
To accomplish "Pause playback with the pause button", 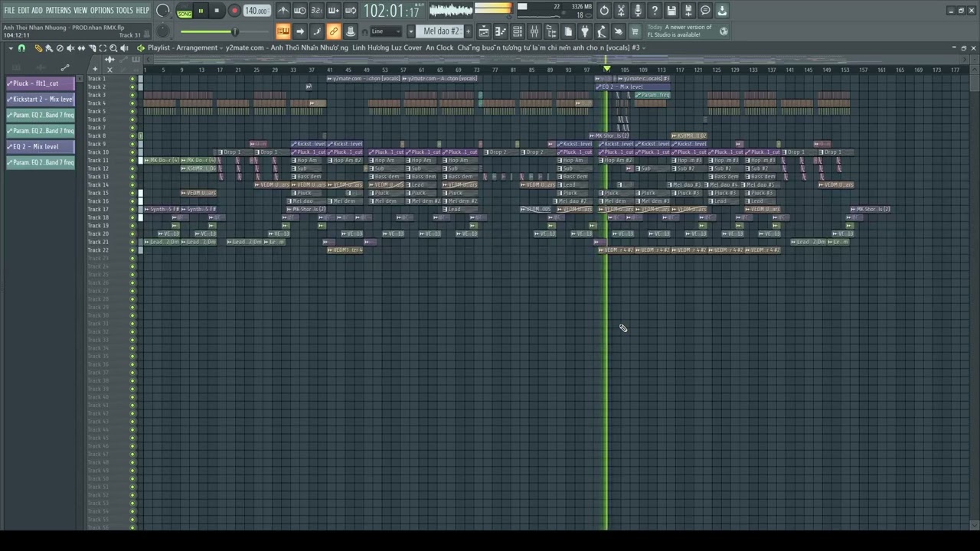I will [x=201, y=11].
